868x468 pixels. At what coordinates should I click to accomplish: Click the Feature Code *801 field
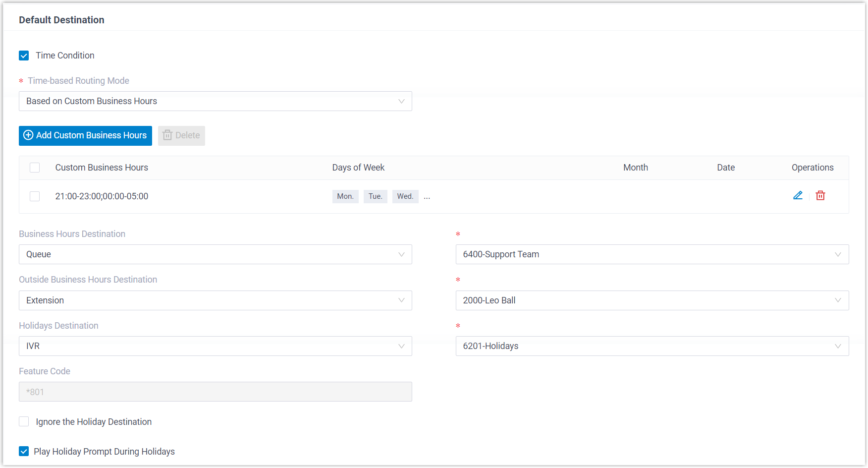coord(215,392)
